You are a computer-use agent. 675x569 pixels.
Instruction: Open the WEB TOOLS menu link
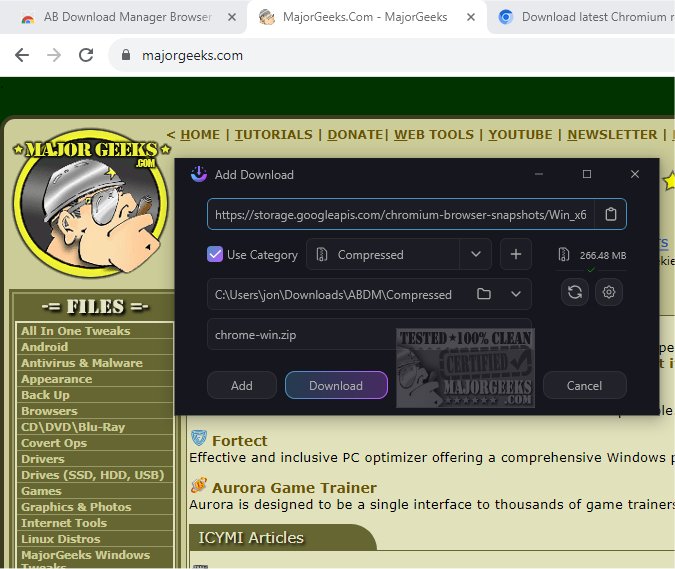tap(434, 135)
